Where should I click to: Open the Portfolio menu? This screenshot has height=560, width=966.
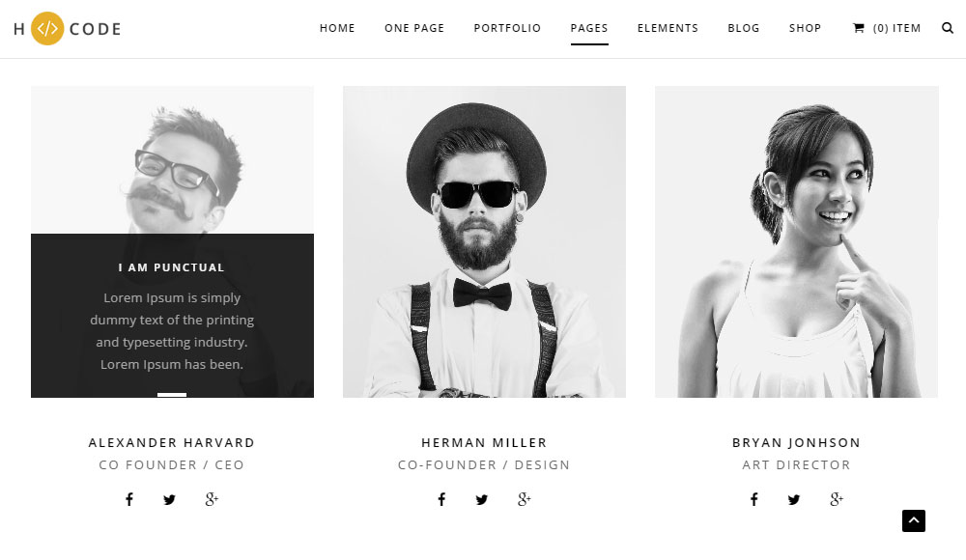tap(507, 28)
